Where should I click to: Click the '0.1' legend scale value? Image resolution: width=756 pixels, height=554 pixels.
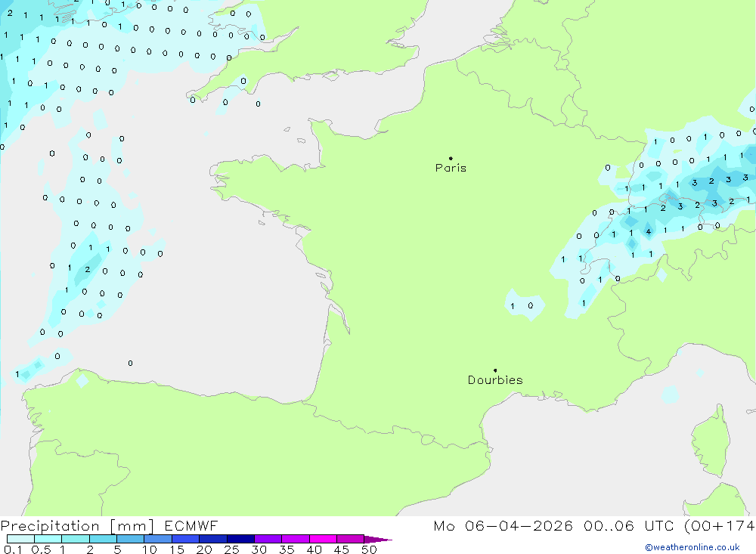tap(13, 549)
